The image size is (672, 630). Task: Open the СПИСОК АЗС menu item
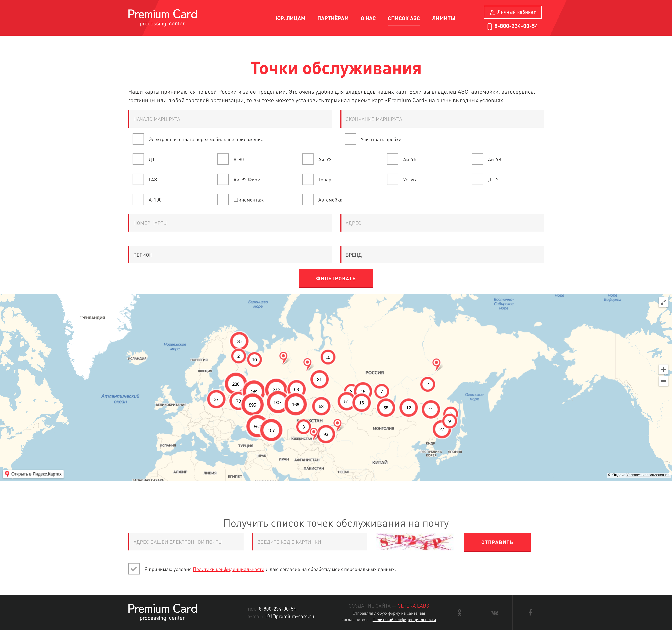(x=404, y=19)
